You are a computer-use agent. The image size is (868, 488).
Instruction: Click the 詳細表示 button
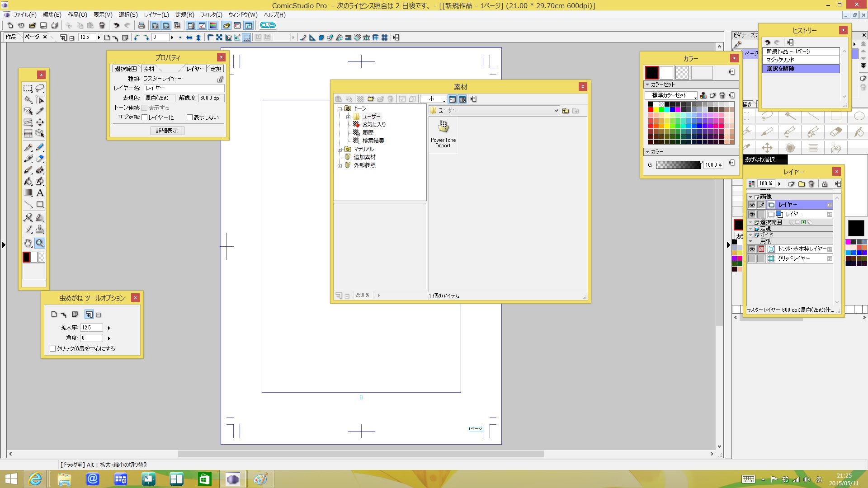[x=167, y=131]
